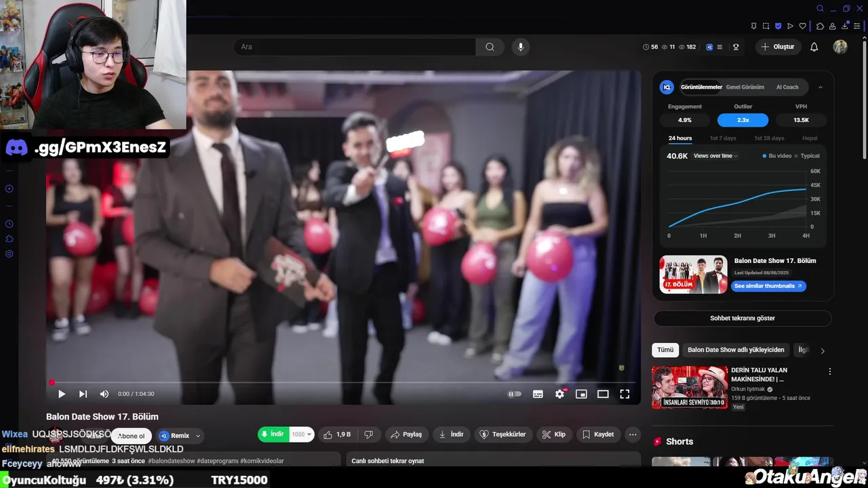The height and width of the screenshot is (488, 868).
Task: Select the Engagement 4.9% pill
Action: (685, 120)
